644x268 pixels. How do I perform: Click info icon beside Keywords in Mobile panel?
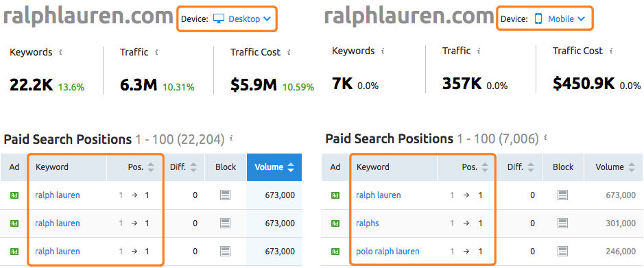tap(383, 51)
